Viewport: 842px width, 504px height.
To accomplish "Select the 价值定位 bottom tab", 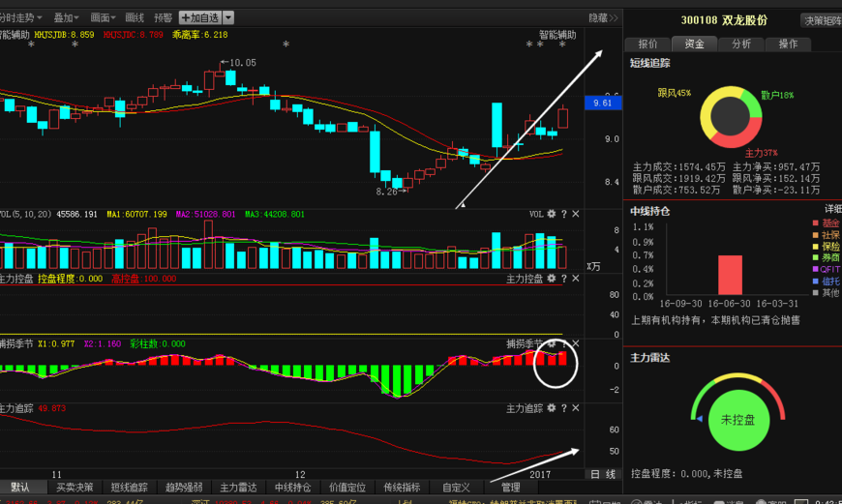I will pos(346,488).
